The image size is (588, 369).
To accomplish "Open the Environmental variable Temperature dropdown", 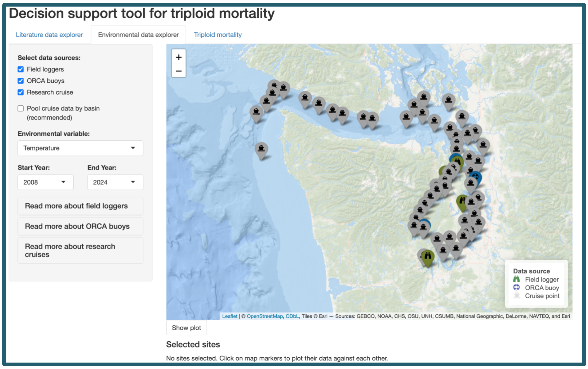I will 80,148.
